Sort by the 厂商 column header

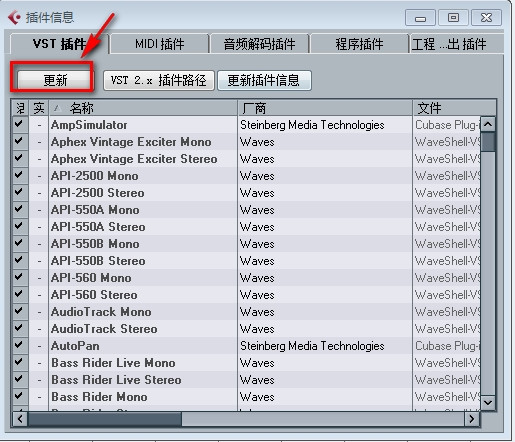(x=325, y=108)
